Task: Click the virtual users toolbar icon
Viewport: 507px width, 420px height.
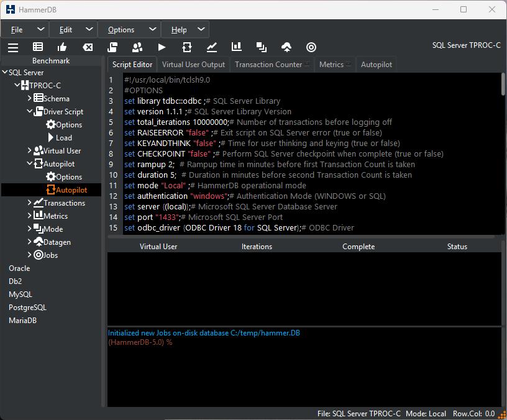Action: pyautogui.click(x=137, y=47)
